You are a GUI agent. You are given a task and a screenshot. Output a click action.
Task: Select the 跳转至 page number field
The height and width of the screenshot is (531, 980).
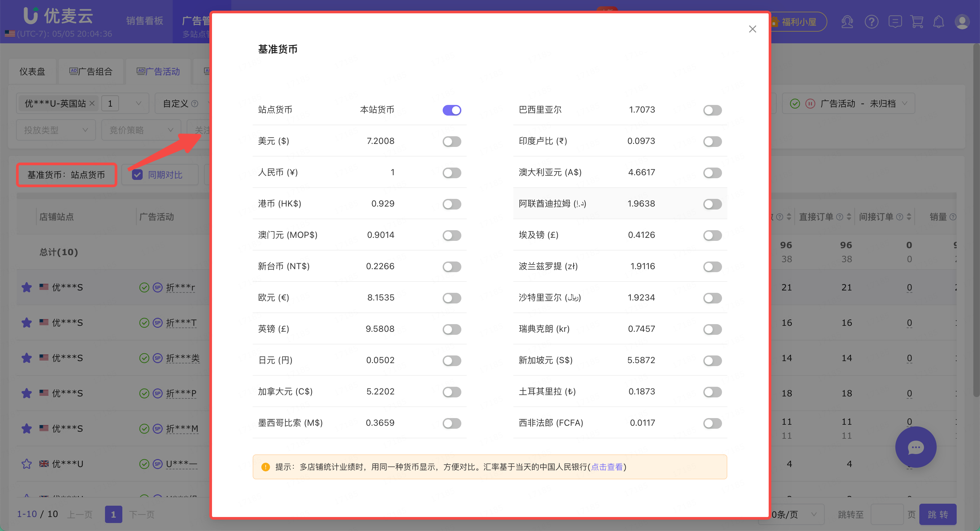887,514
